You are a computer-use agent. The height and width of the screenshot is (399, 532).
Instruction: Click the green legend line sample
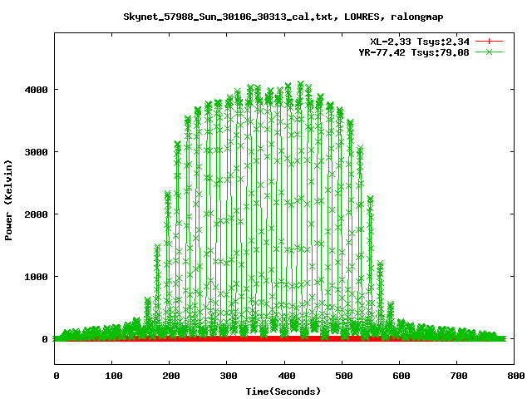point(489,52)
